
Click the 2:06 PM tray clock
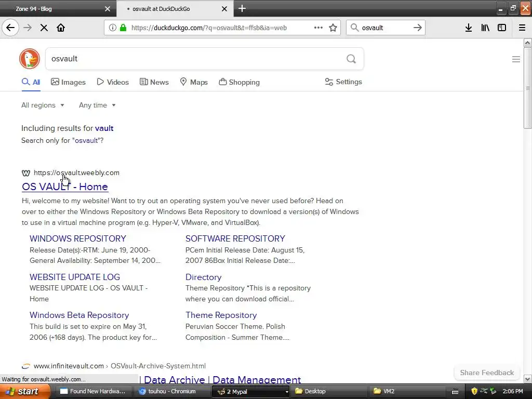click(x=513, y=392)
